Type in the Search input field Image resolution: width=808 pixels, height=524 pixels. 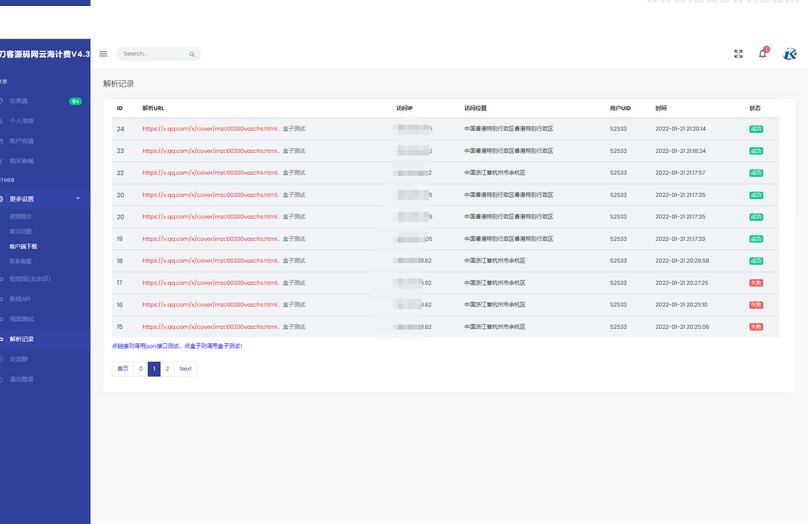[152, 54]
